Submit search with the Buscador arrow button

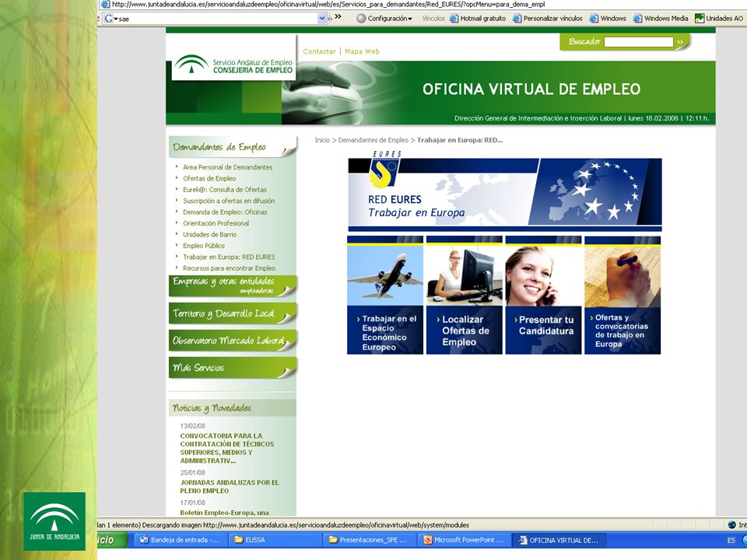[680, 42]
